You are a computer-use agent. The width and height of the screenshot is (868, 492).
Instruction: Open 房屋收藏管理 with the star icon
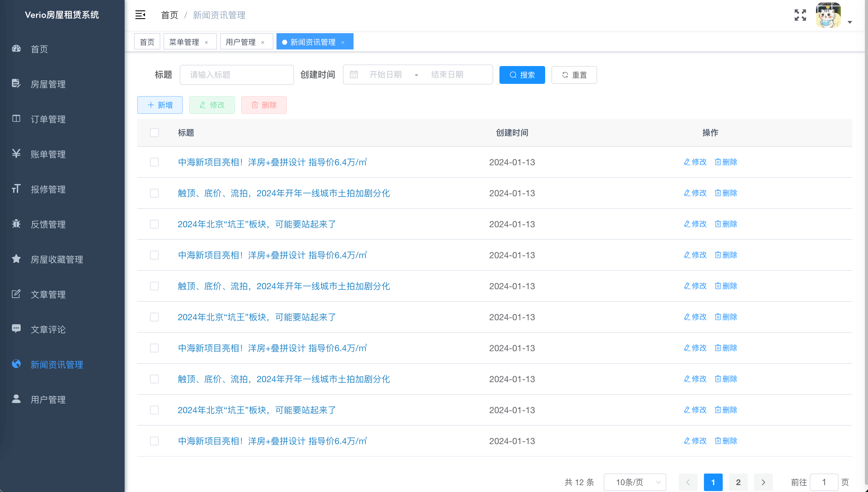16,259
